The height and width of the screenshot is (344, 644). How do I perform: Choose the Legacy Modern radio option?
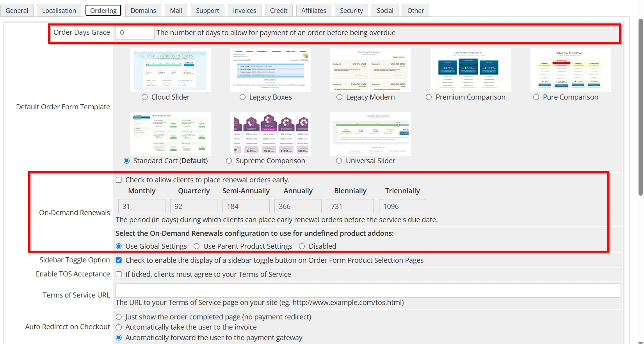point(340,97)
